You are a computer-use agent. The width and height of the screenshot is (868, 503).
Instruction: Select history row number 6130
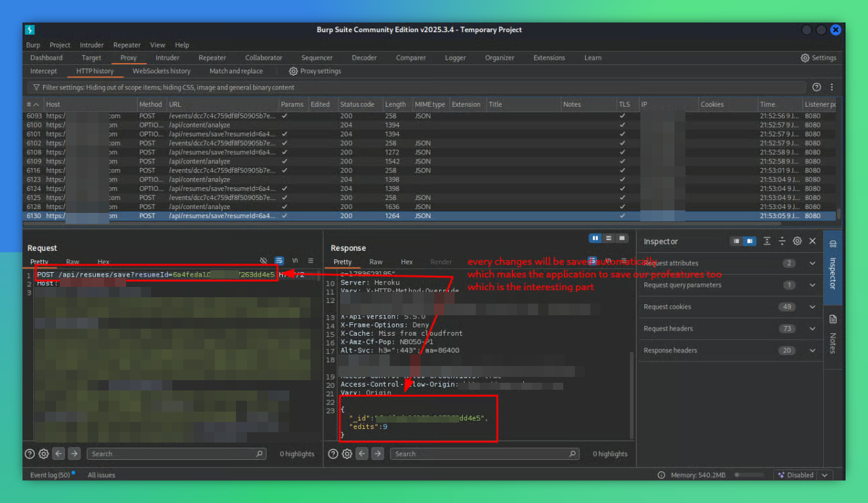click(x=429, y=216)
